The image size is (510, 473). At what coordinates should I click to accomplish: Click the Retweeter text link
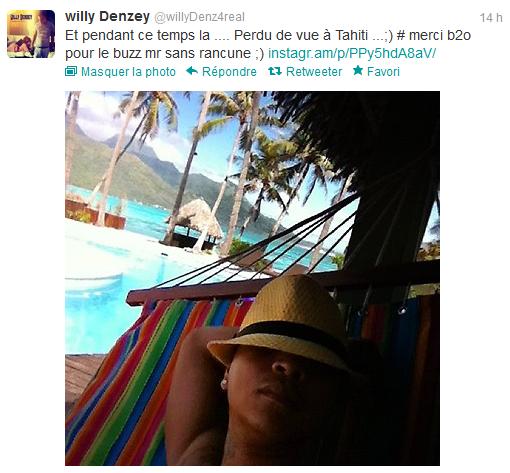(x=314, y=72)
